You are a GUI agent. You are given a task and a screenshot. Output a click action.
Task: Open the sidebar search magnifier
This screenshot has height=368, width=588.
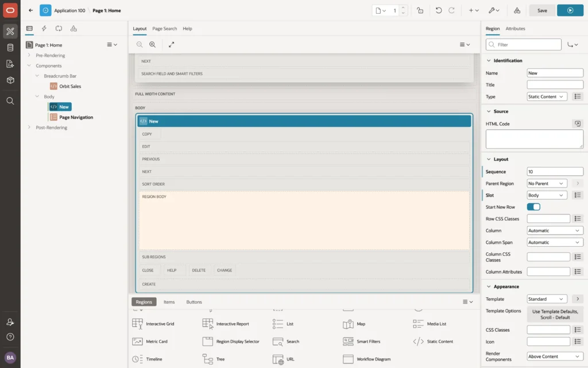point(10,101)
